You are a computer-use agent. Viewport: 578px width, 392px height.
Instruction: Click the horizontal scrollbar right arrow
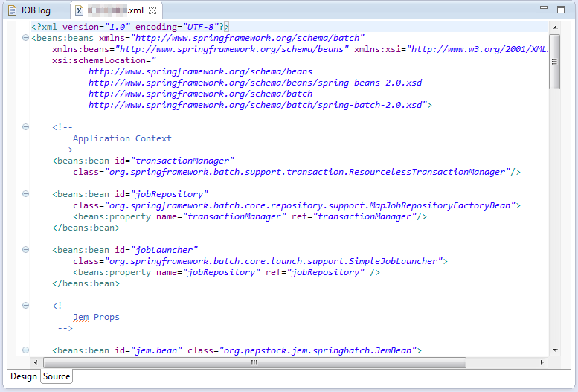[542, 362]
